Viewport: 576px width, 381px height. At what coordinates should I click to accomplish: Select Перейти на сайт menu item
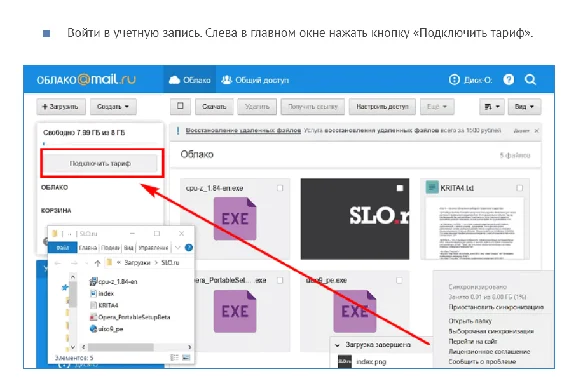coord(472,341)
